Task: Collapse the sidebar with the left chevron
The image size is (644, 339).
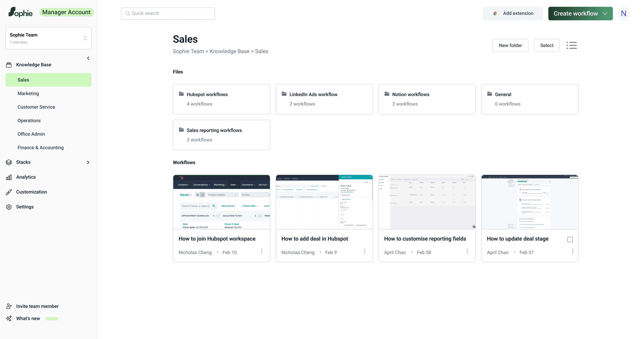Action: point(88,58)
